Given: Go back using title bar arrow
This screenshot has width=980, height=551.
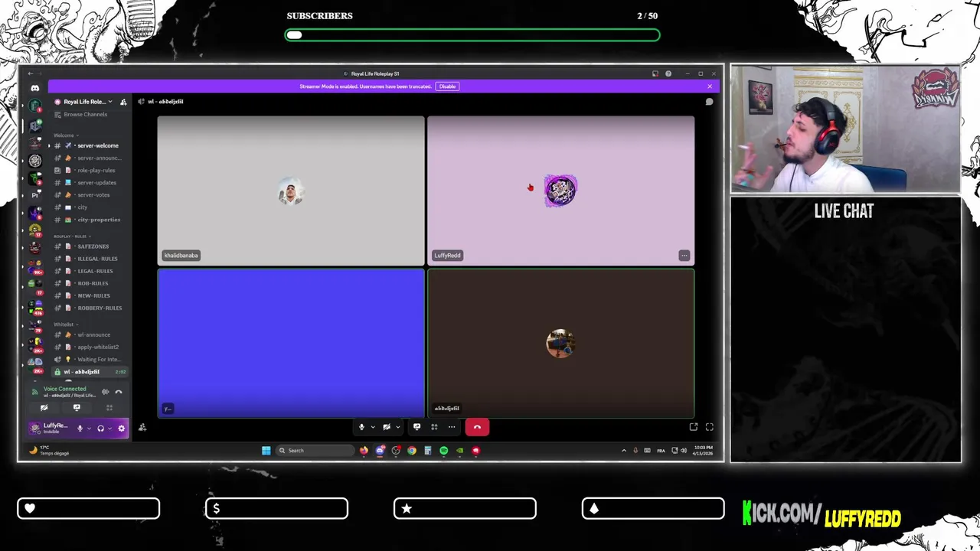Looking at the screenshot, I should pos(31,73).
